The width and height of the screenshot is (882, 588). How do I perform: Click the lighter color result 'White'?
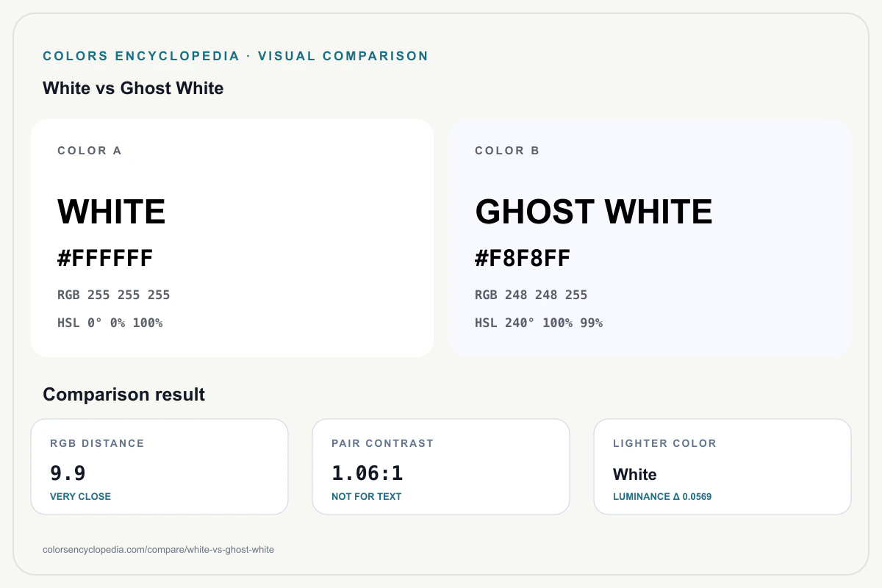635,474
